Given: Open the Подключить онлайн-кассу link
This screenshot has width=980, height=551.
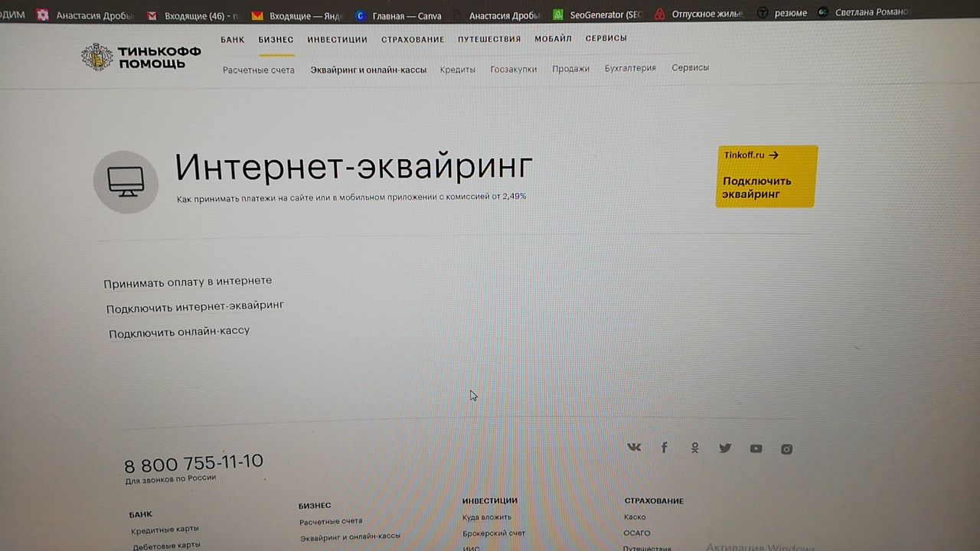Looking at the screenshot, I should coord(179,332).
